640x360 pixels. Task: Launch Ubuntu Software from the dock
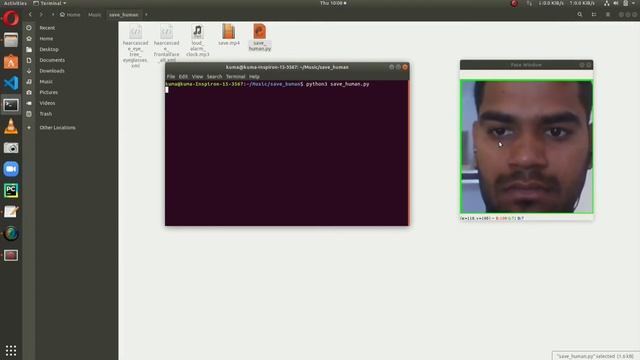[11, 62]
